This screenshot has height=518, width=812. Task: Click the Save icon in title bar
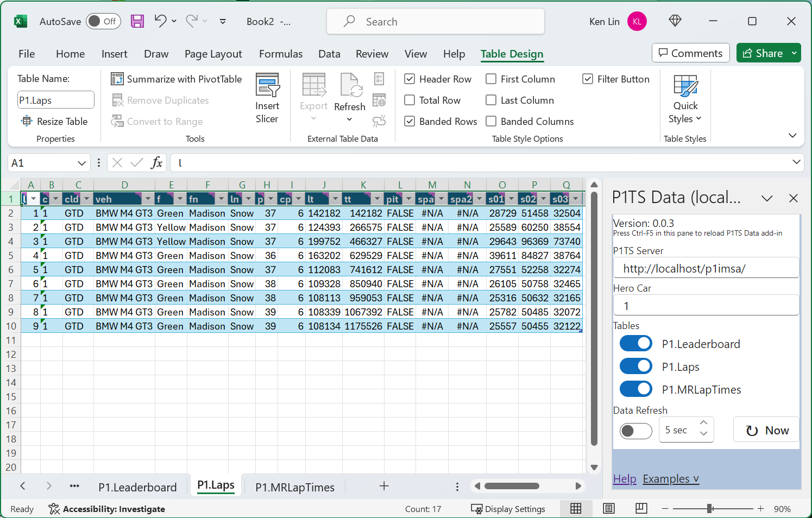tap(137, 21)
